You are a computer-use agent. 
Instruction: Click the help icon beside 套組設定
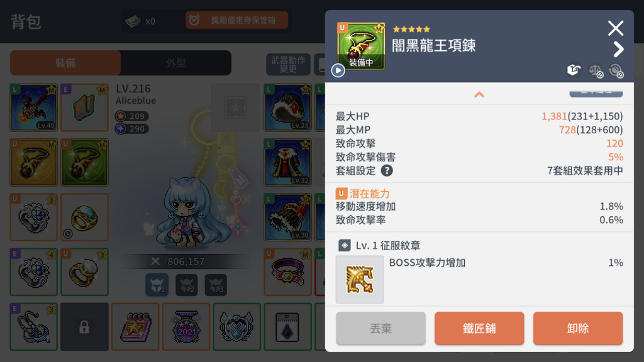click(387, 171)
